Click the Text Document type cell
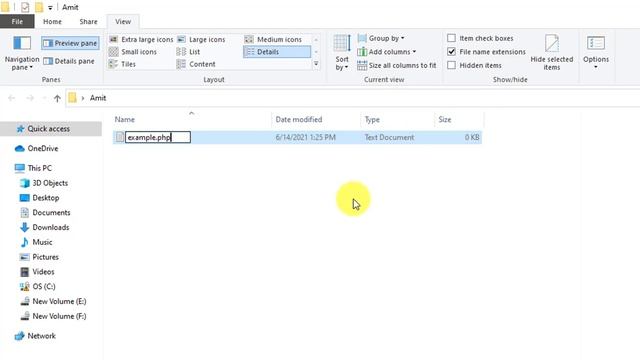The width and height of the screenshot is (640, 360). (x=389, y=138)
